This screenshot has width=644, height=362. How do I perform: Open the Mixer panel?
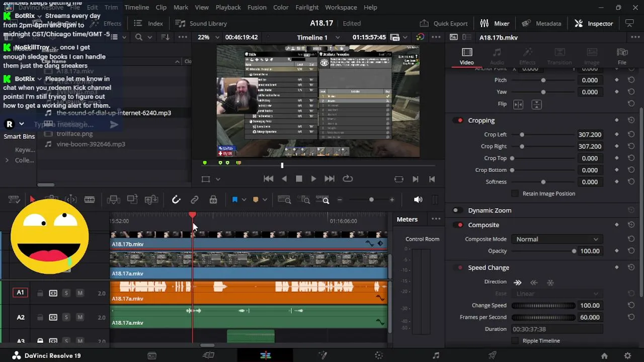495,24
